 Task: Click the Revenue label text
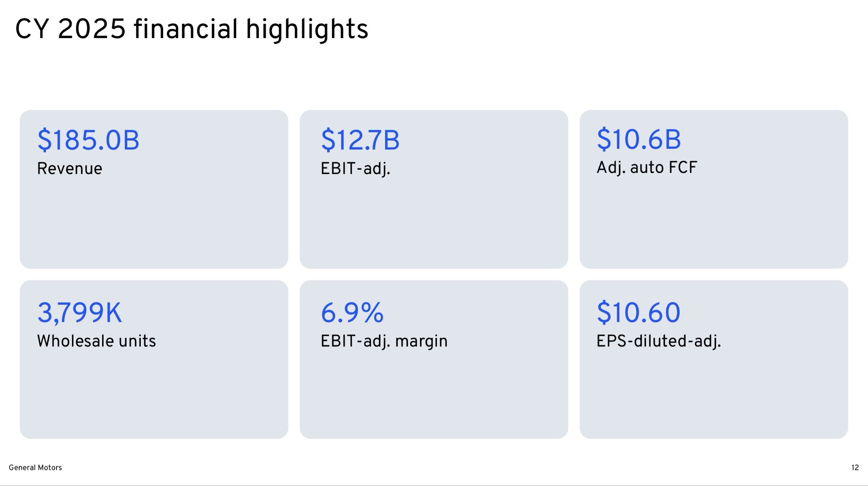pyautogui.click(x=70, y=169)
